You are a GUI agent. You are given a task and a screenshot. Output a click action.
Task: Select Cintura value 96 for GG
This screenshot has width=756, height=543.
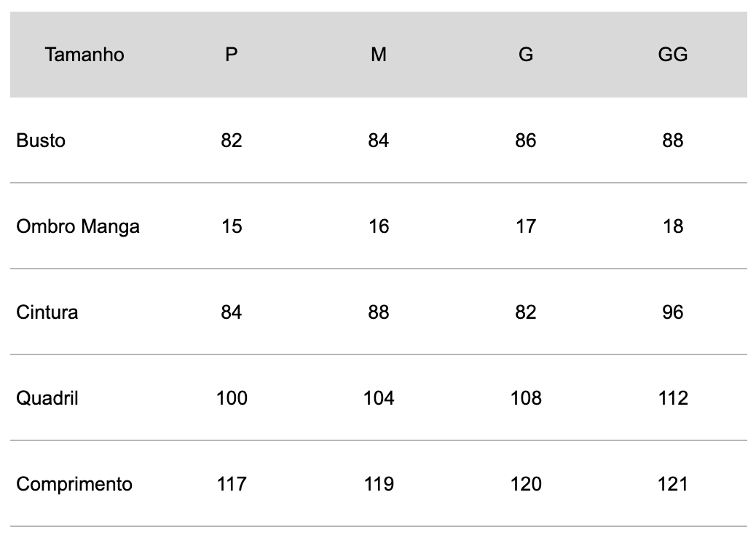[x=672, y=312]
